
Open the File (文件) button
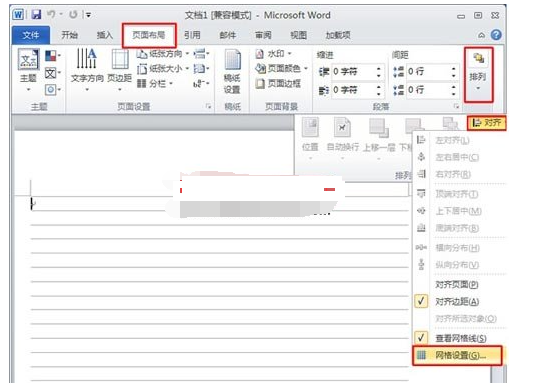31,35
